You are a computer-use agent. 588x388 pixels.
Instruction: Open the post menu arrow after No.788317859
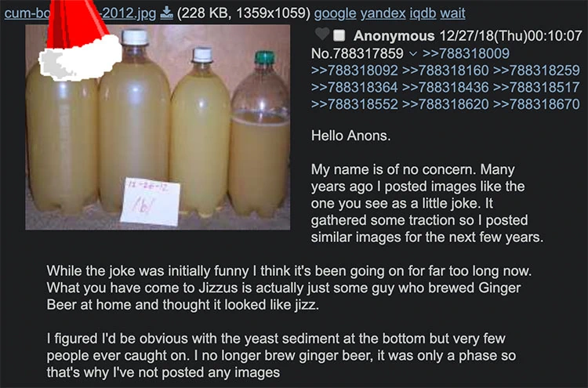[x=413, y=53]
